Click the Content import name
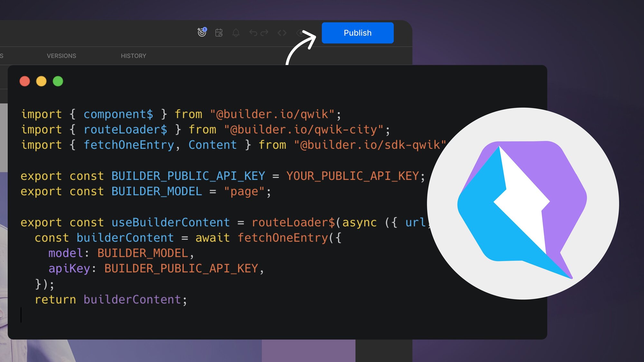 pos(213,145)
